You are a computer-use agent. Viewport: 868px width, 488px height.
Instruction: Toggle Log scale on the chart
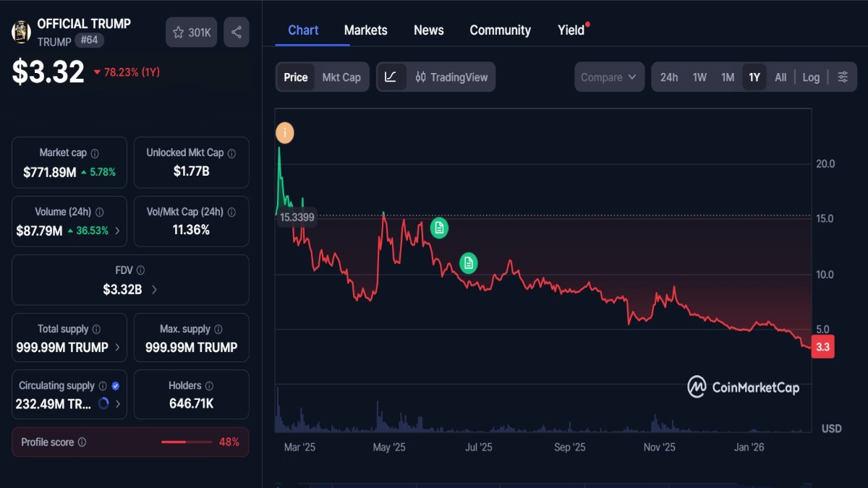click(811, 77)
